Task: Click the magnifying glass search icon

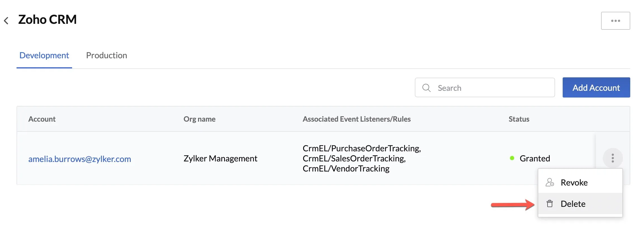Action: (426, 88)
